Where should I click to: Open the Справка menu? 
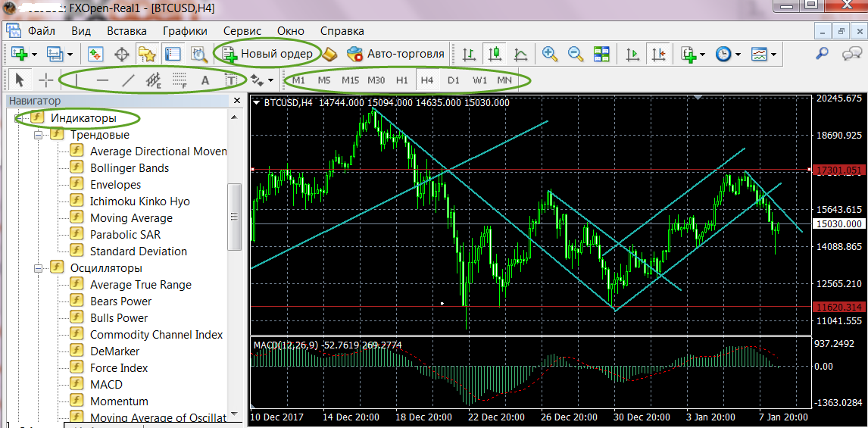[342, 30]
